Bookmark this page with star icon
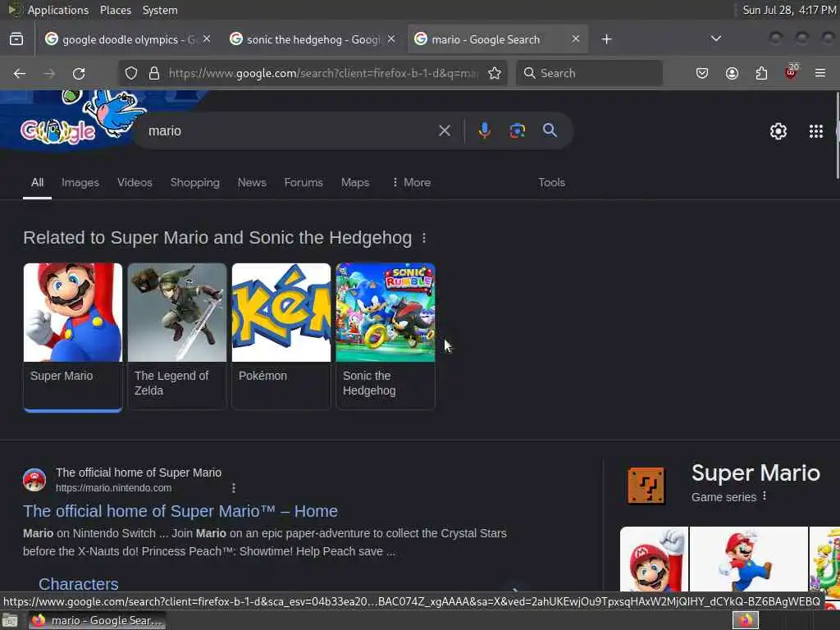 tap(495, 73)
